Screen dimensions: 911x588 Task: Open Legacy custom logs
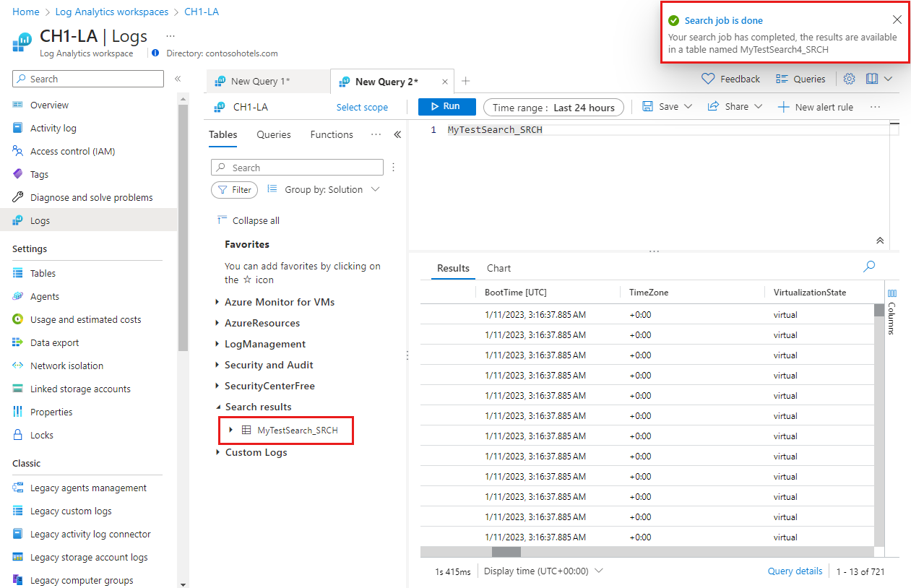coord(71,511)
